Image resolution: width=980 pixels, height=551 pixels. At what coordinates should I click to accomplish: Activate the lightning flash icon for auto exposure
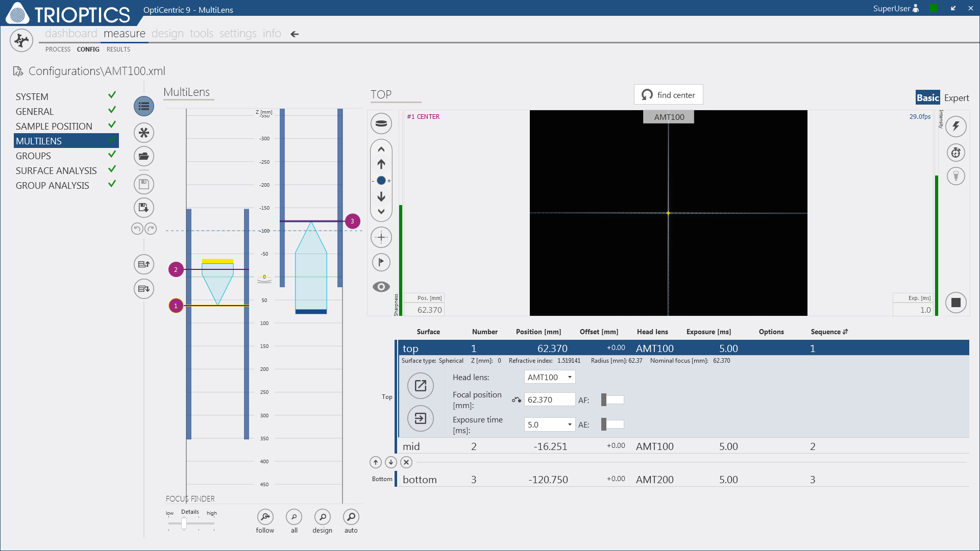[956, 126]
